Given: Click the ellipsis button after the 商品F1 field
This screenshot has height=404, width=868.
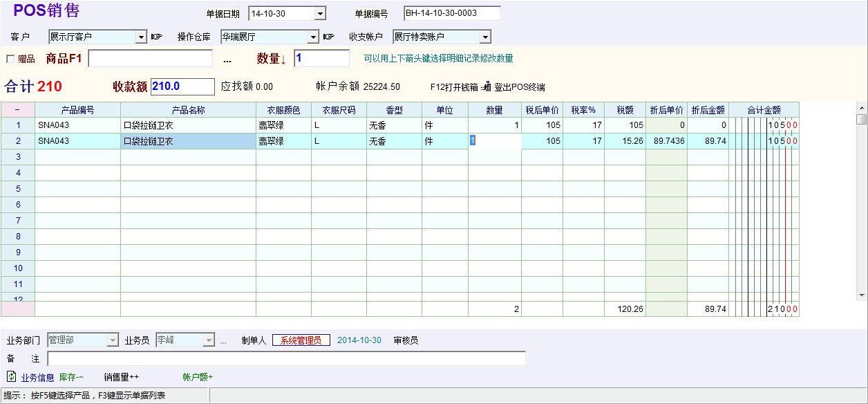Looking at the screenshot, I should point(227,59).
